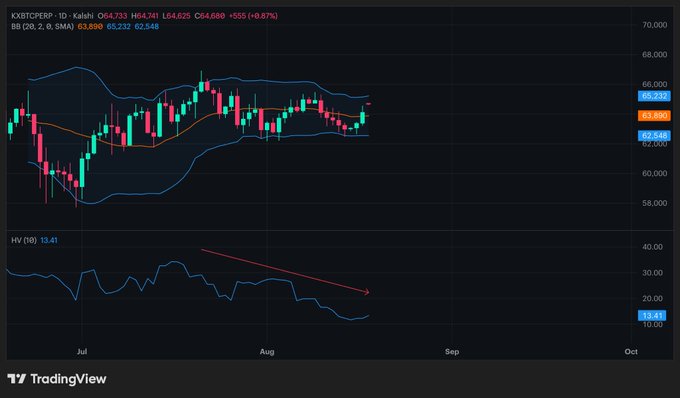Click the 13.41 value beside HV (10)
This screenshot has height=398, width=680.
(x=49, y=240)
